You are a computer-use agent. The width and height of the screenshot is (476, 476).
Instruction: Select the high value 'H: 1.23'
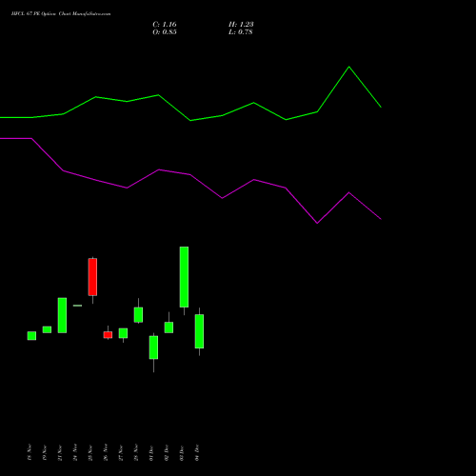coord(241,25)
